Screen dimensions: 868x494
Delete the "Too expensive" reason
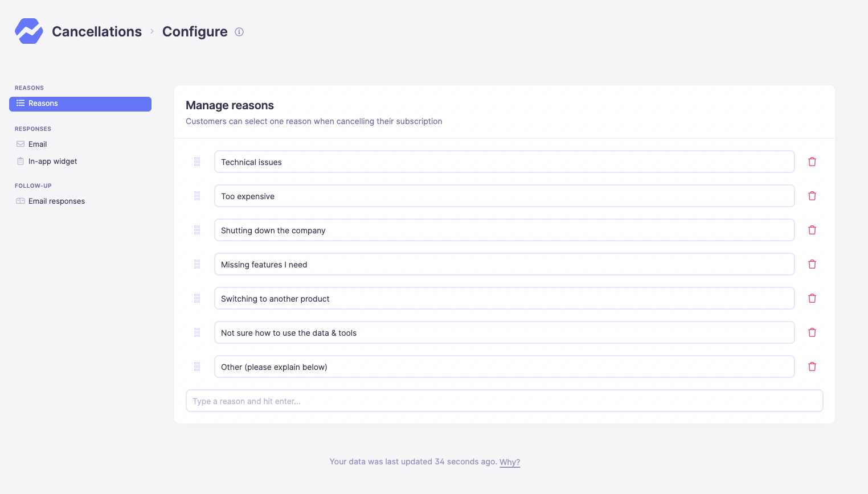point(812,196)
